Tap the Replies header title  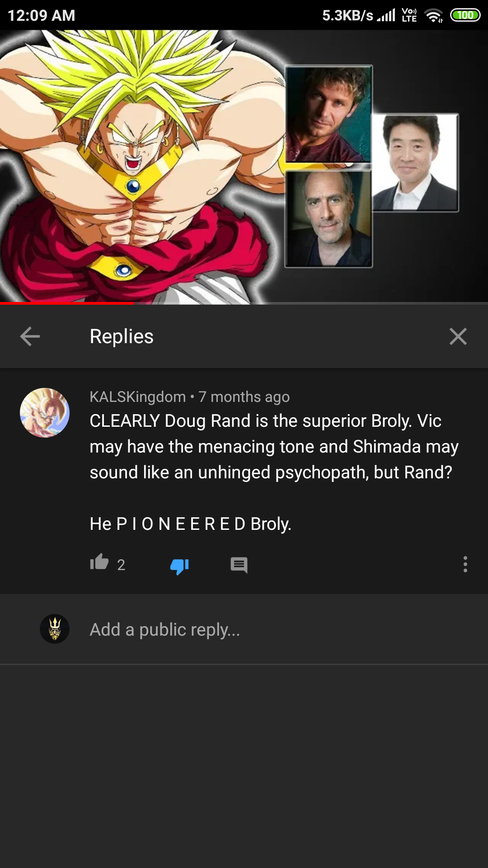122,336
